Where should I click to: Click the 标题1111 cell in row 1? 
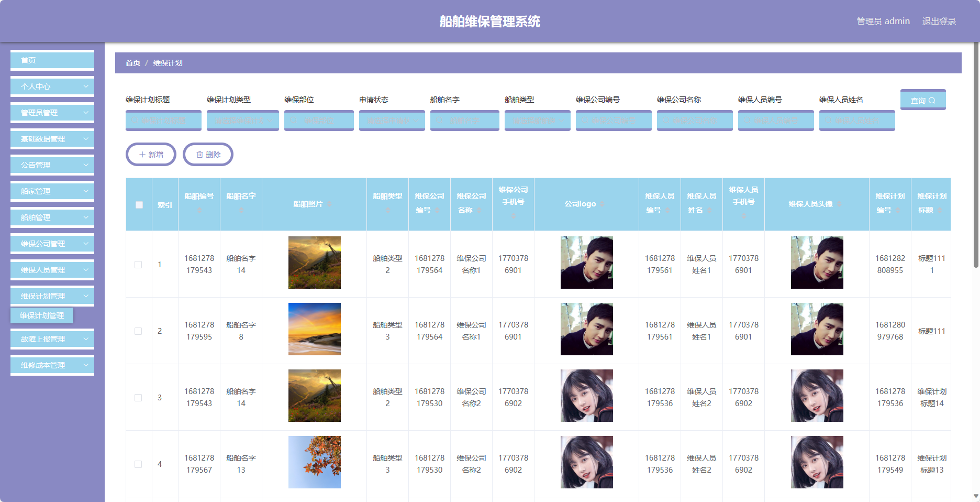(932, 265)
